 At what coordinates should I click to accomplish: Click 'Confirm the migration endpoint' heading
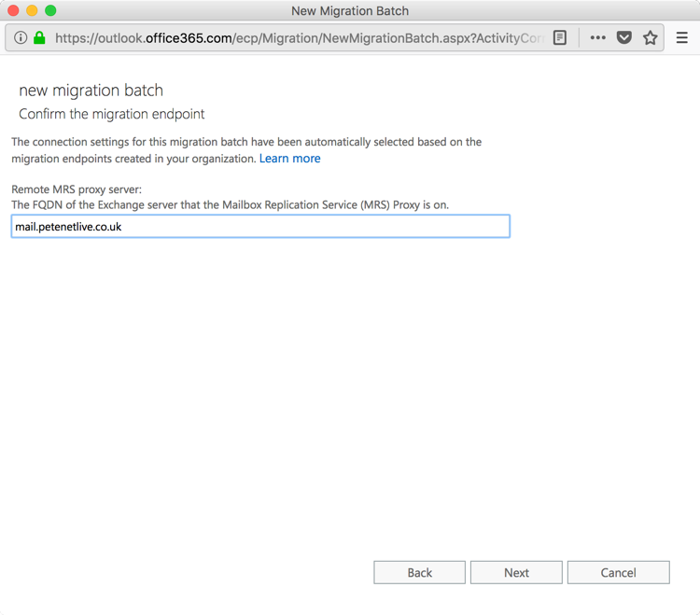(112, 114)
